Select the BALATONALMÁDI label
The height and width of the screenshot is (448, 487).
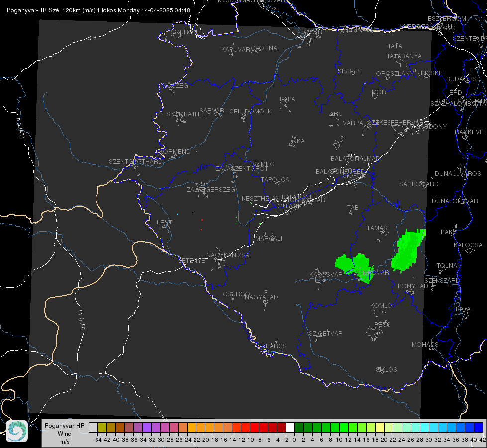(356, 159)
